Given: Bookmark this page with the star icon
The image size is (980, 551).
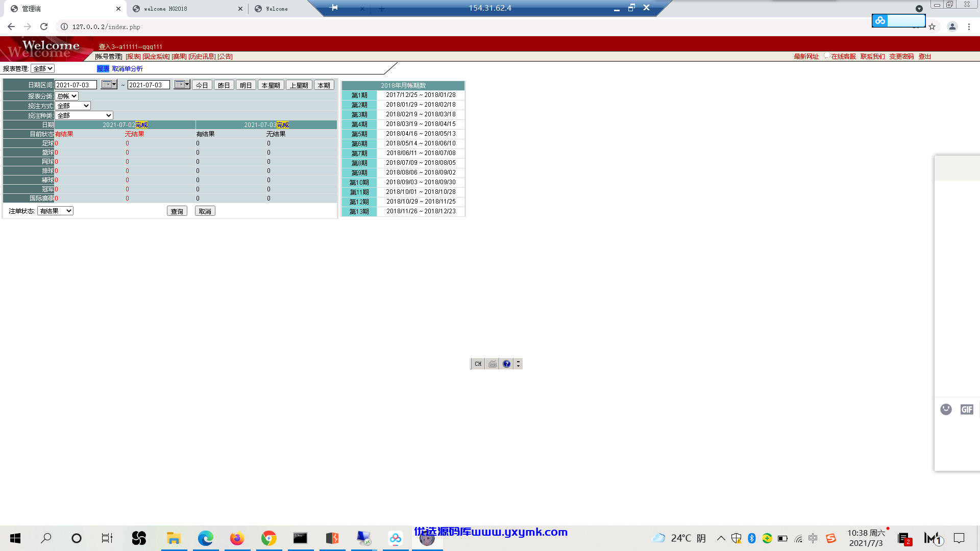Looking at the screenshot, I should click(x=932, y=27).
